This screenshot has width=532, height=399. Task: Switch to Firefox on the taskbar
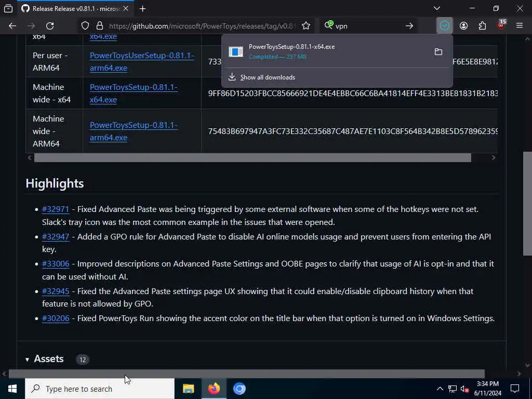click(214, 389)
